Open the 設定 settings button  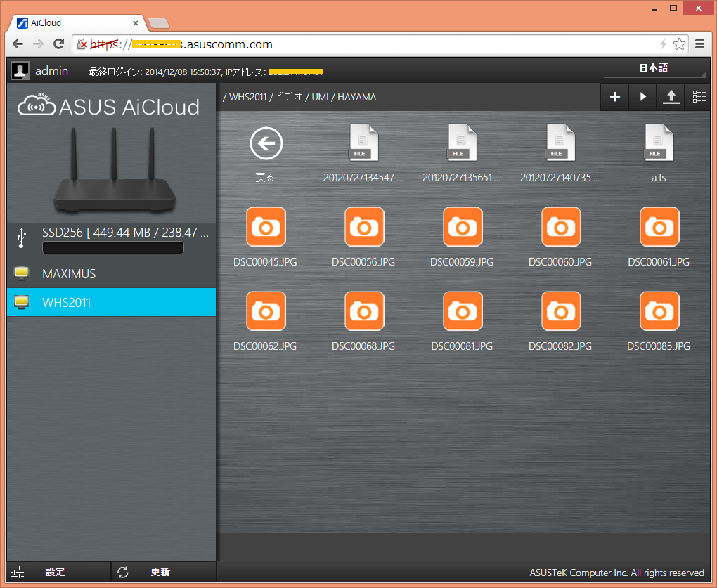58,572
